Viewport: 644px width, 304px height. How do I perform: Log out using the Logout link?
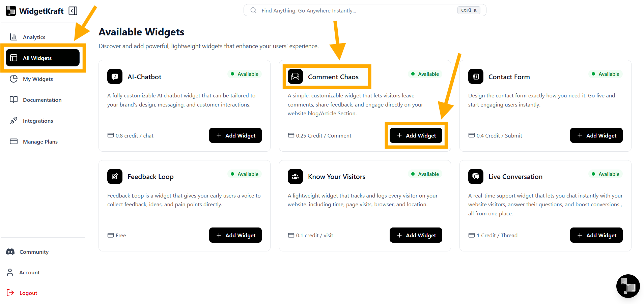[x=28, y=293]
